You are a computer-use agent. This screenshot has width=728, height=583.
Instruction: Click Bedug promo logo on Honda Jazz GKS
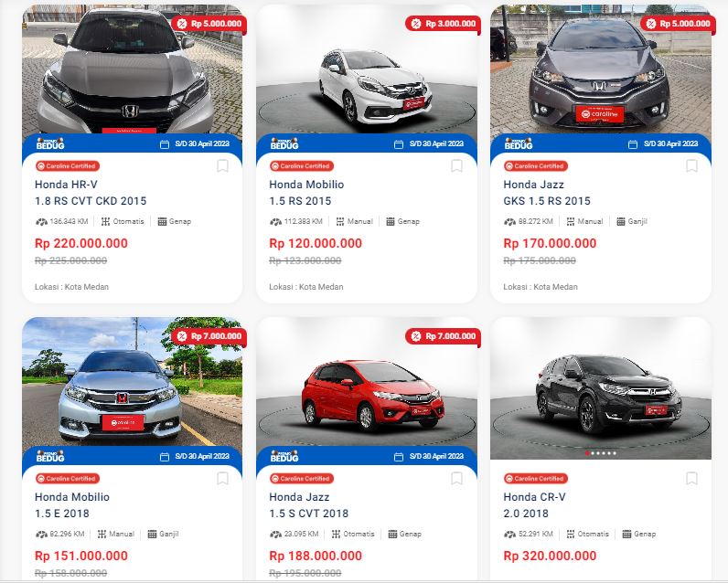(519, 143)
